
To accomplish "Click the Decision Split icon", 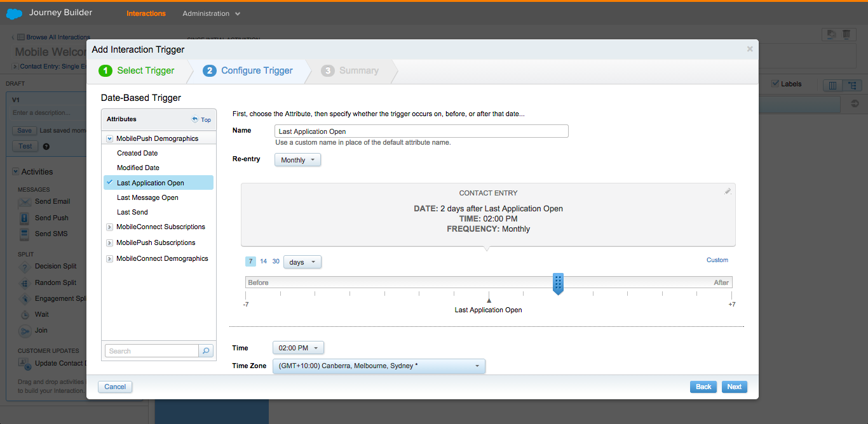I will 25,267.
